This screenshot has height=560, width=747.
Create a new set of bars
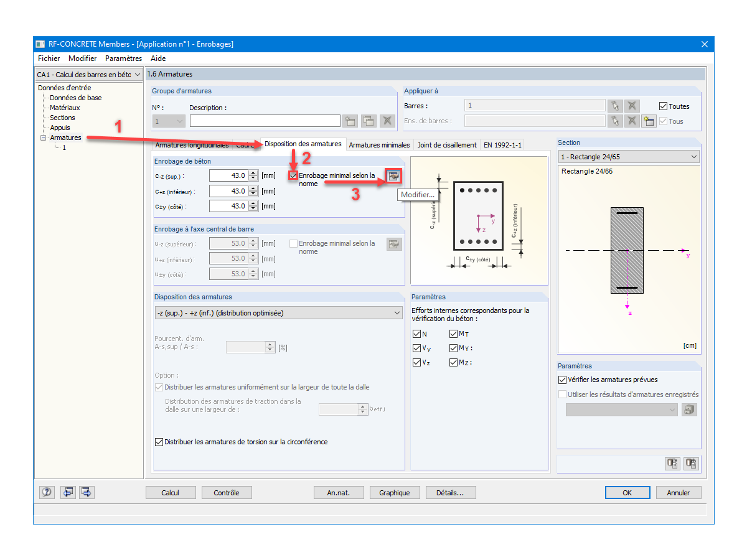tap(649, 121)
